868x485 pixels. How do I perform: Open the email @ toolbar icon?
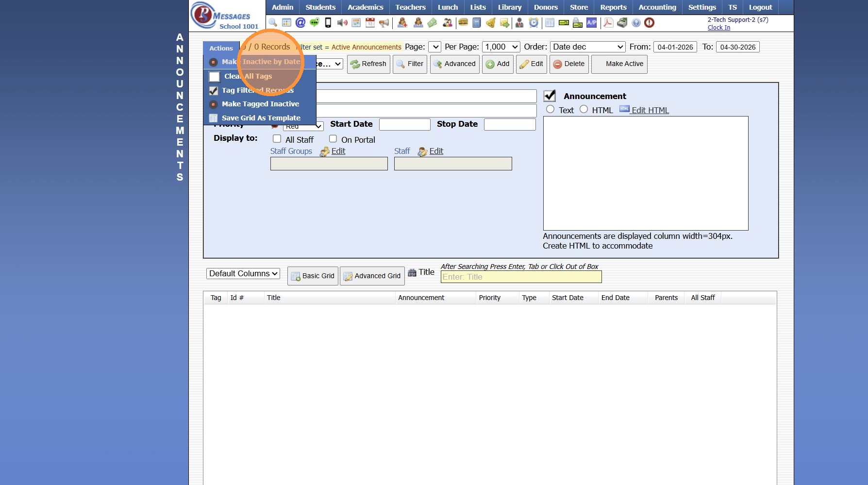tap(300, 23)
